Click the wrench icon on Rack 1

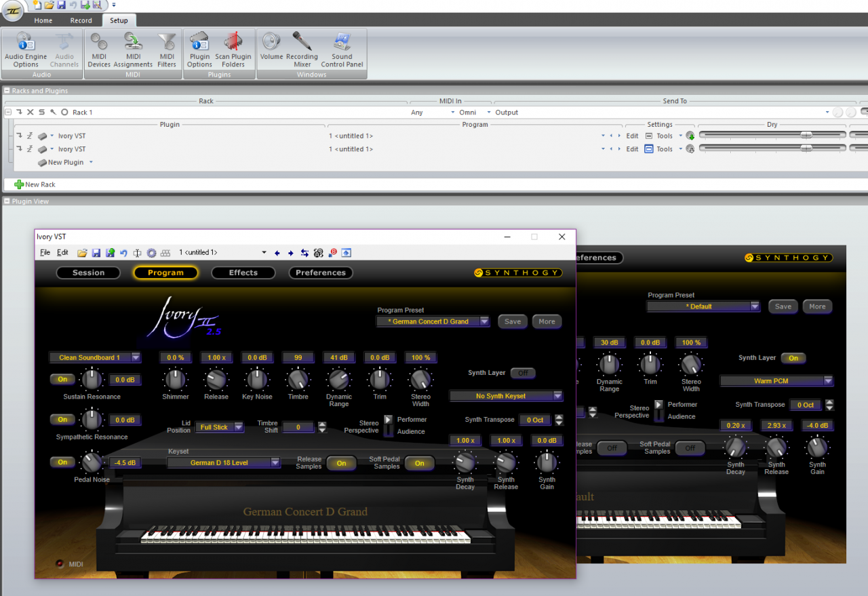click(x=53, y=113)
